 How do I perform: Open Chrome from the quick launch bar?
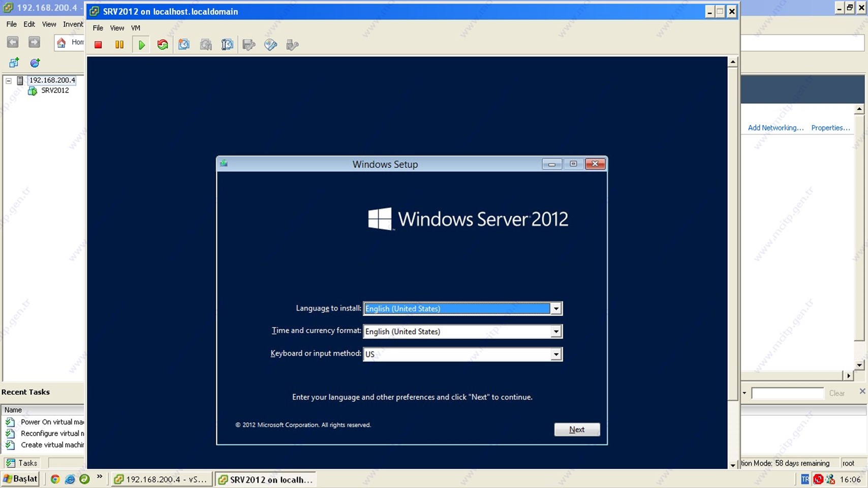[x=55, y=479]
